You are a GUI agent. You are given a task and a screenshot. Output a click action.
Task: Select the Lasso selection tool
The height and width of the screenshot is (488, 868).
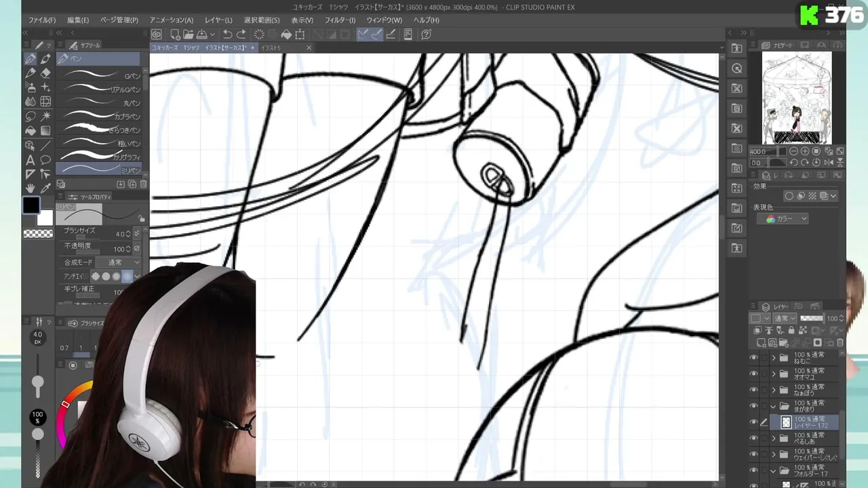point(31,116)
